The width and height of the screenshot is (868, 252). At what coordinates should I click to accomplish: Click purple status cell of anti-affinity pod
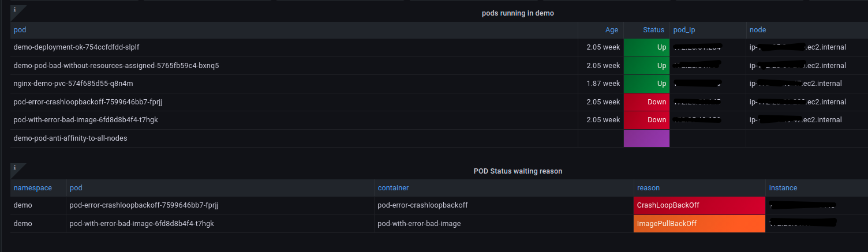click(x=646, y=138)
